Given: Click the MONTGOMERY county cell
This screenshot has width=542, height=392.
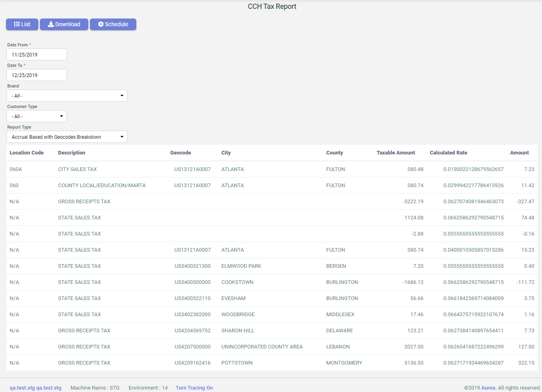Looking at the screenshot, I should click(344, 363).
